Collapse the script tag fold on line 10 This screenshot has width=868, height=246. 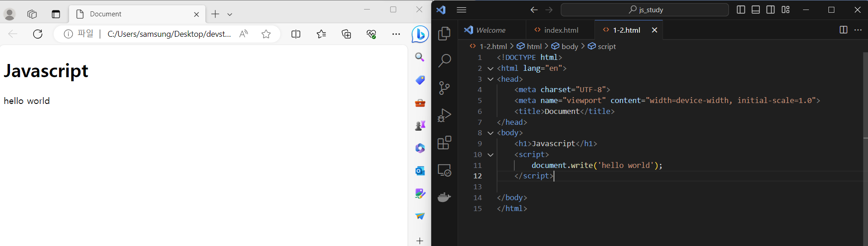[490, 155]
